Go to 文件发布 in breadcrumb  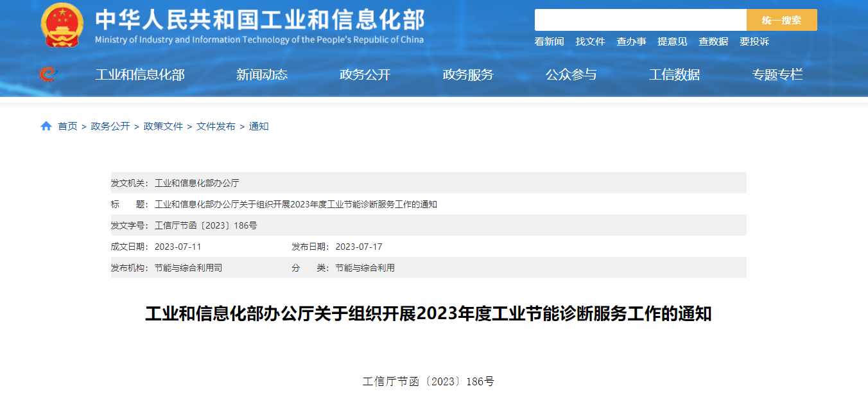coord(216,127)
